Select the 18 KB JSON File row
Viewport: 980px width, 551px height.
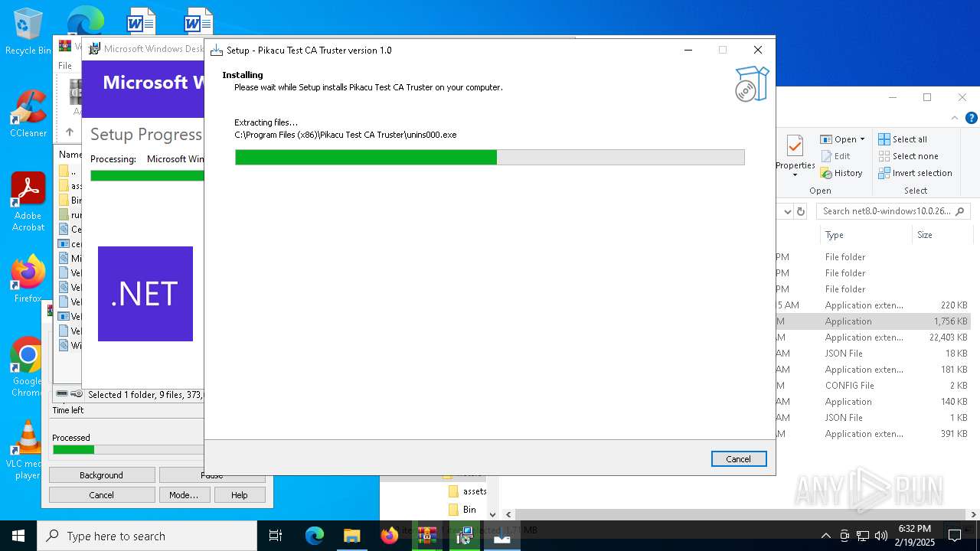(873, 354)
